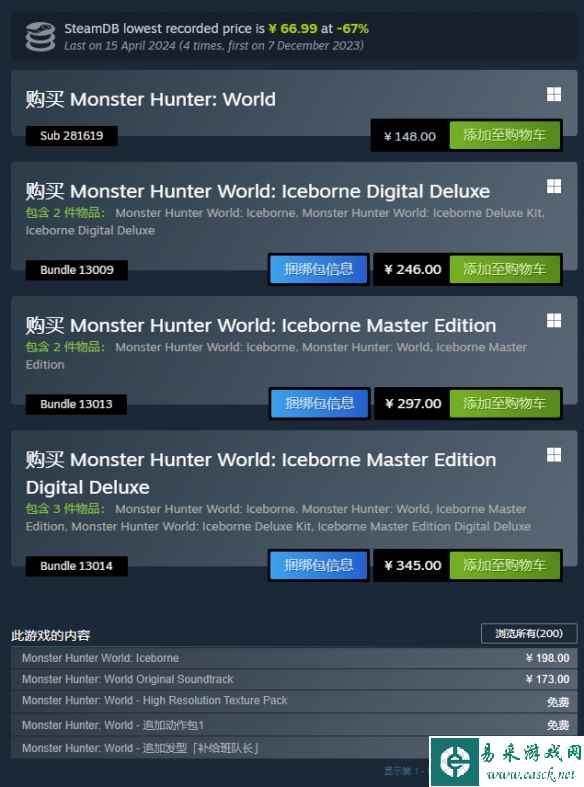Click the SteamDB database stack icon

click(40, 37)
